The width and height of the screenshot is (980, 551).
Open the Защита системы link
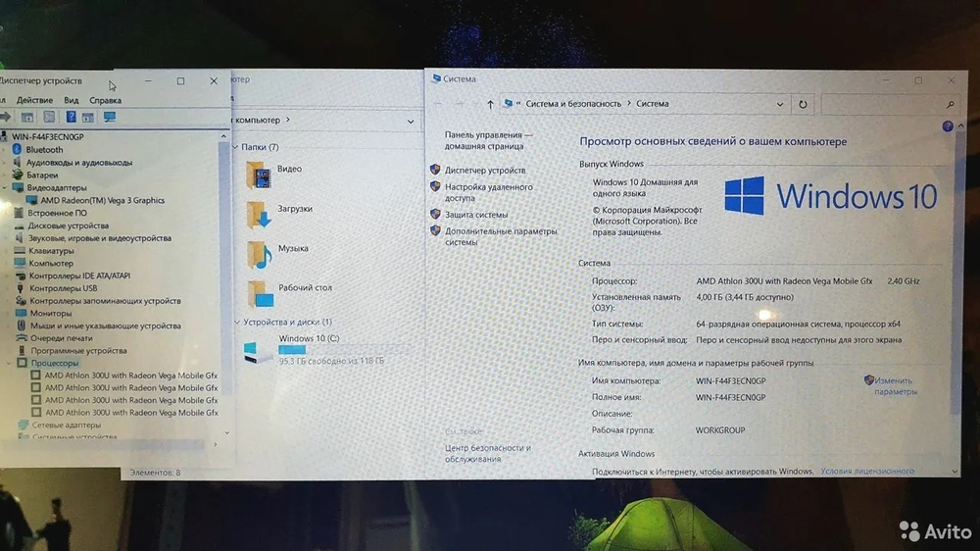pos(475,215)
